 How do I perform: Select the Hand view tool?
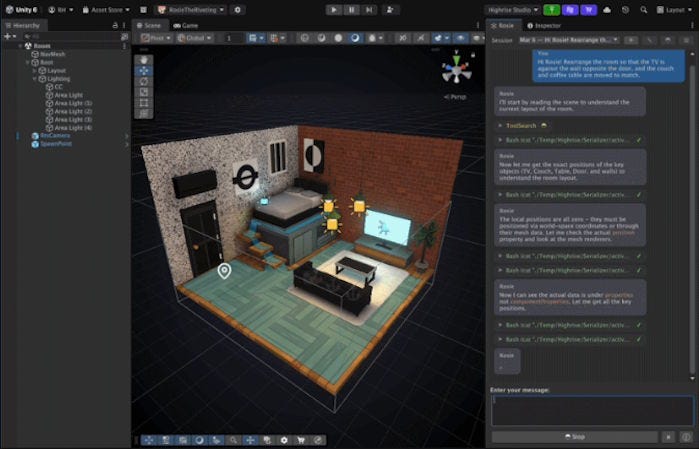[x=144, y=60]
